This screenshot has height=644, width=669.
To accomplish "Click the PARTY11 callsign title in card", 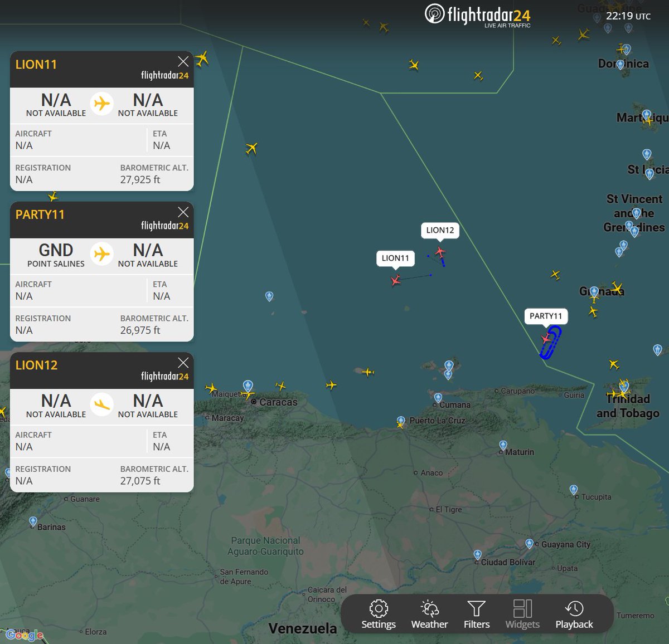I will [x=40, y=215].
